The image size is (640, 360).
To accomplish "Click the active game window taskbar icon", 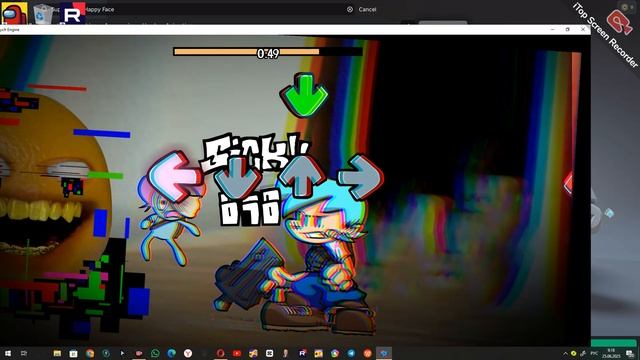I will pyautogui.click(x=384, y=353).
